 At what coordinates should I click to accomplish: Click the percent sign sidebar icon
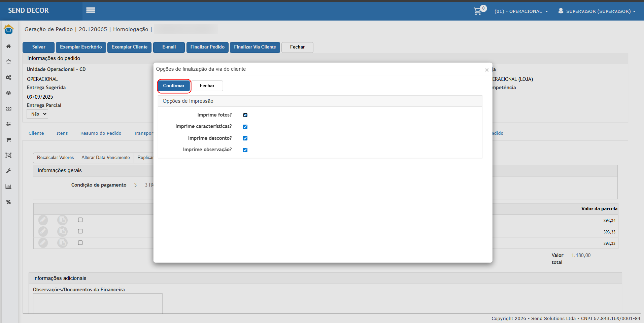[8, 202]
